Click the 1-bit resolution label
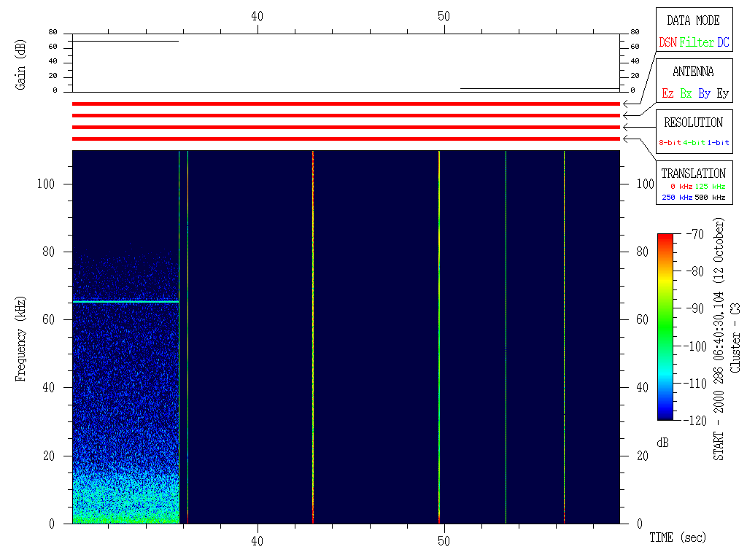 click(719, 143)
